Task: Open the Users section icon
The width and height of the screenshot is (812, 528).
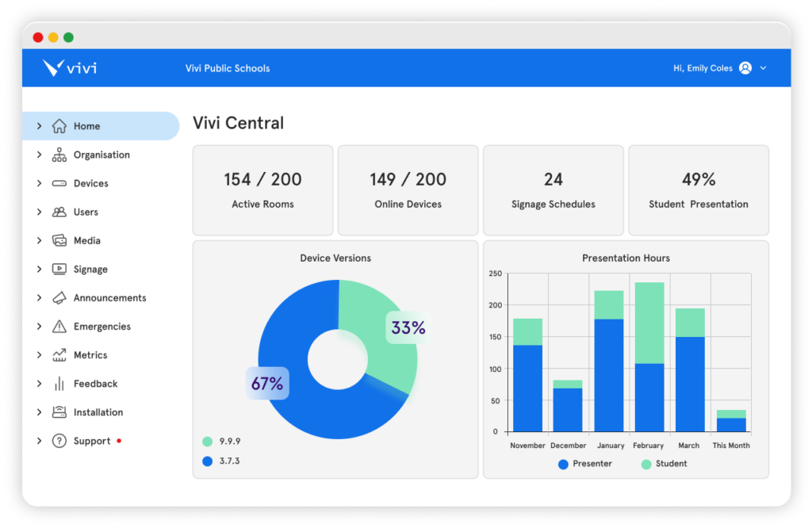Action: (59, 212)
